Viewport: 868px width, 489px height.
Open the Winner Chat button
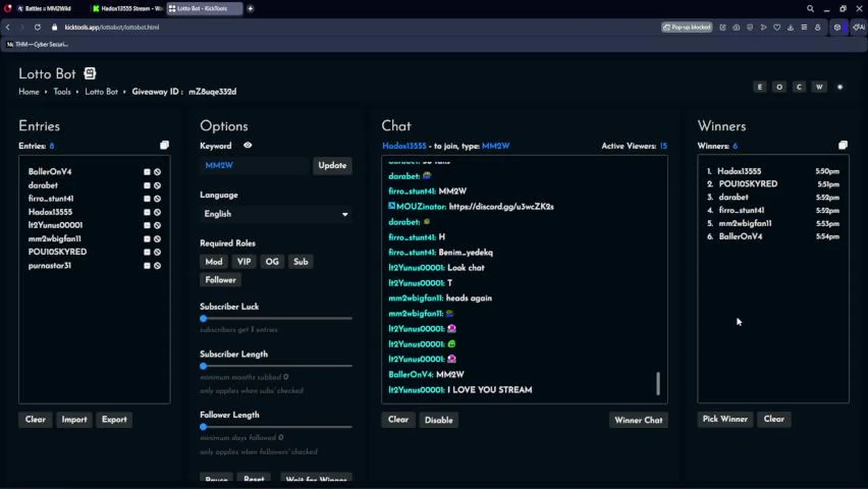[638, 420]
